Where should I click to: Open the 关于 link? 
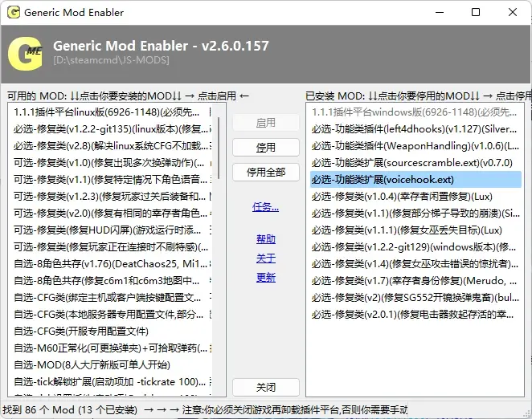(266, 258)
